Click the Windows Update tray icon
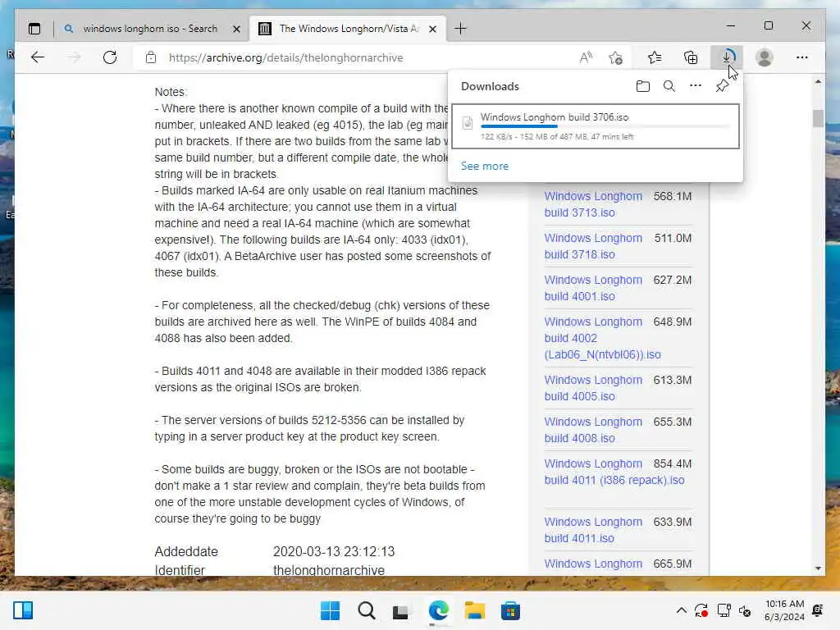This screenshot has width=840, height=630. (x=701, y=610)
